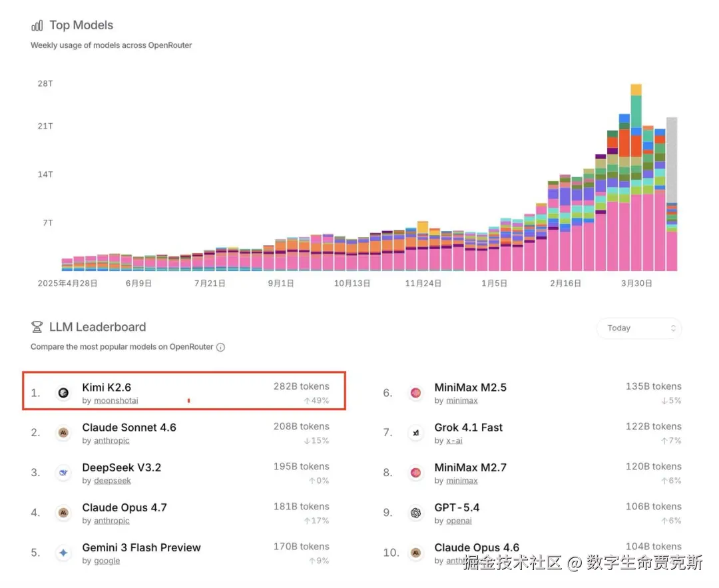Click the 'Top Models' heading
The height and width of the screenshot is (588, 719).
click(x=81, y=25)
